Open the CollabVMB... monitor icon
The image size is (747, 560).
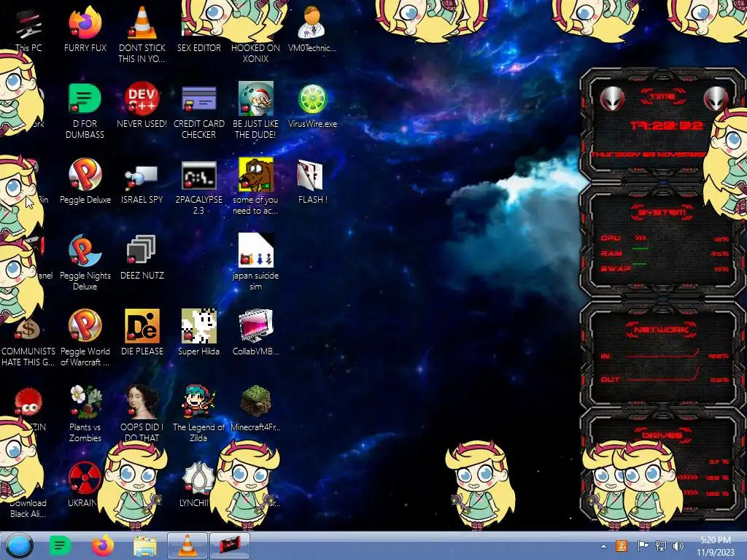click(256, 332)
